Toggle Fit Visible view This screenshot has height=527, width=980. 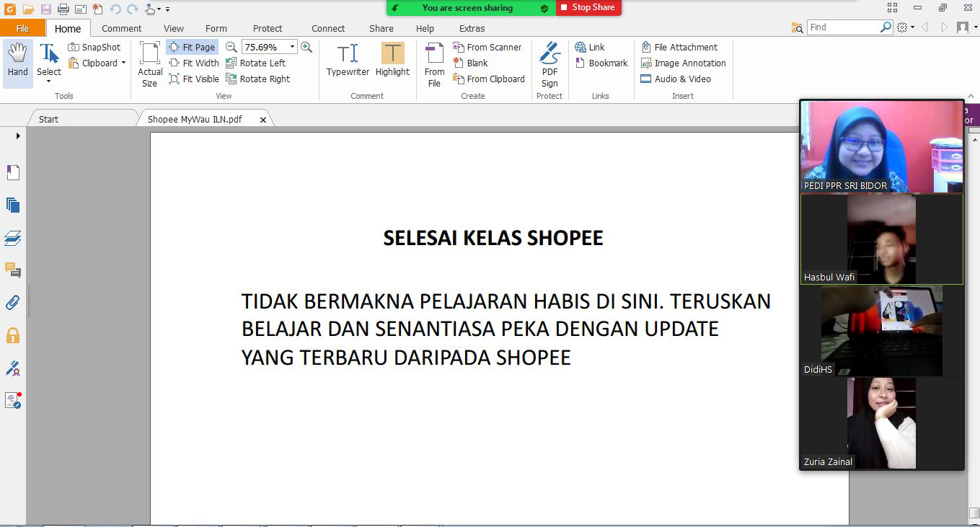click(x=194, y=79)
